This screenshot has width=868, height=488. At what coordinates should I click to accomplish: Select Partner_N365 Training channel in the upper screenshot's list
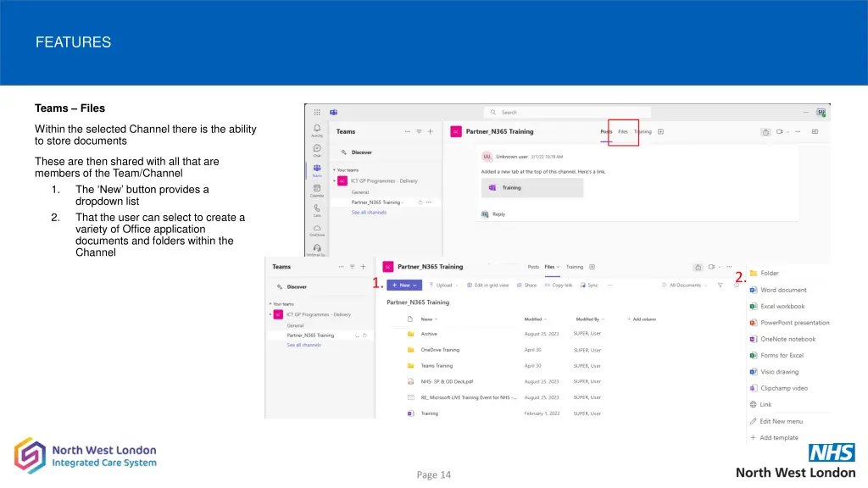(x=377, y=202)
